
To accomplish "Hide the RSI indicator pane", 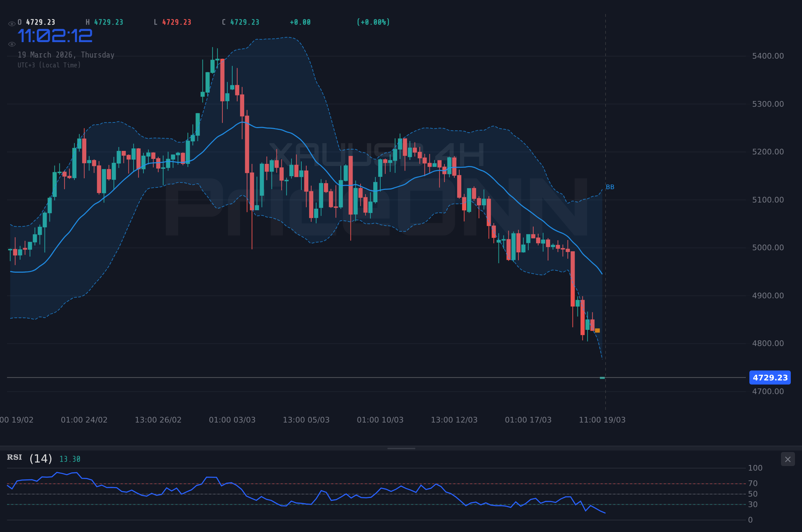I will [787, 459].
